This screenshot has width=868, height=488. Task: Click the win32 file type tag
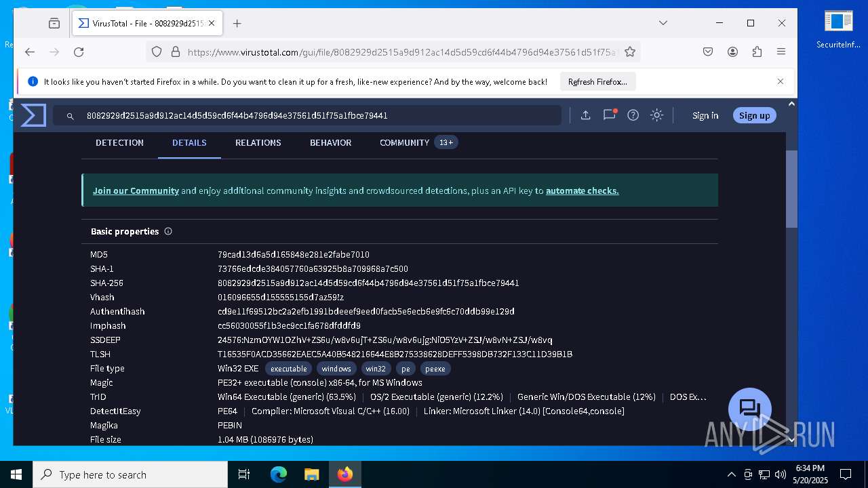point(376,369)
